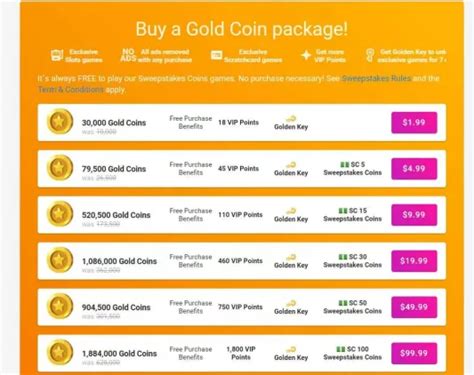Click the Golden Key icon in the header

(x=370, y=55)
